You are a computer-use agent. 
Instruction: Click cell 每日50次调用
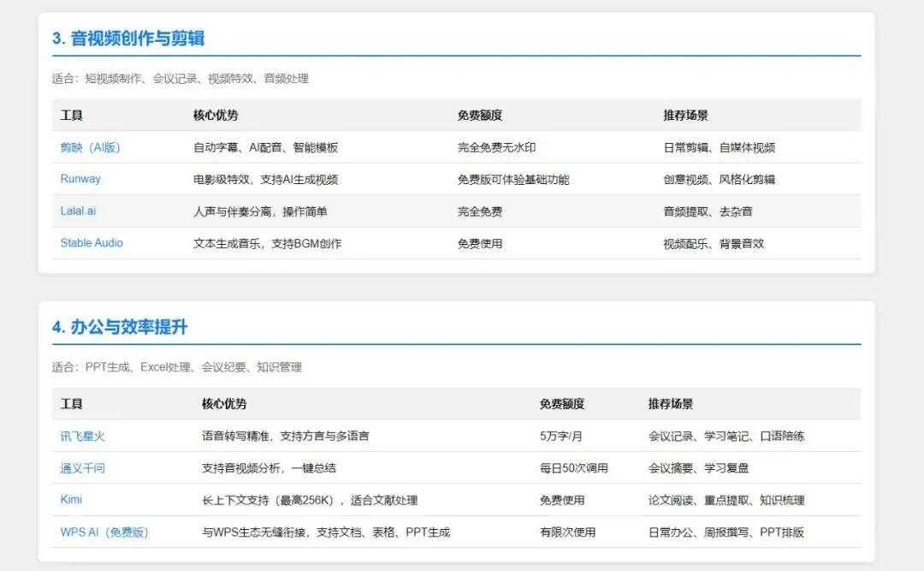click(x=573, y=467)
